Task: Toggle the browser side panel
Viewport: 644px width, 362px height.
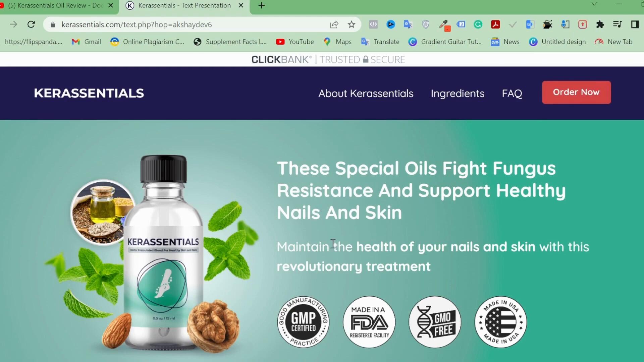Action: [635, 24]
